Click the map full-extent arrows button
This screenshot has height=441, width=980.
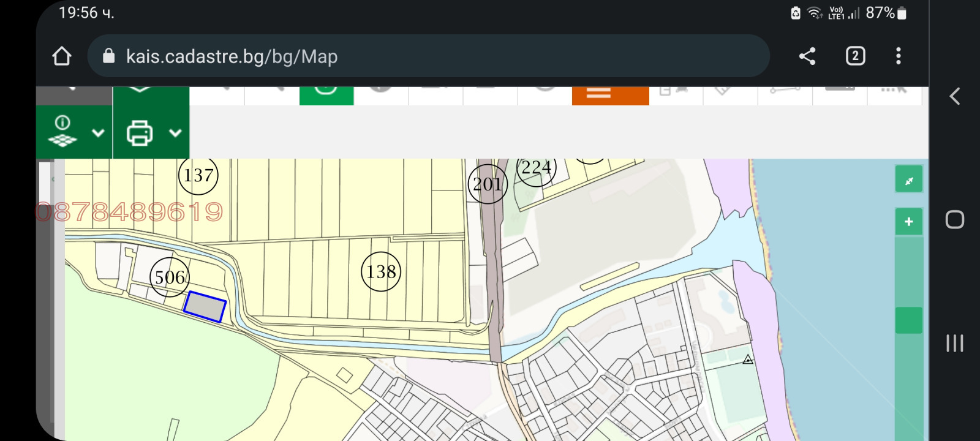[908, 180]
